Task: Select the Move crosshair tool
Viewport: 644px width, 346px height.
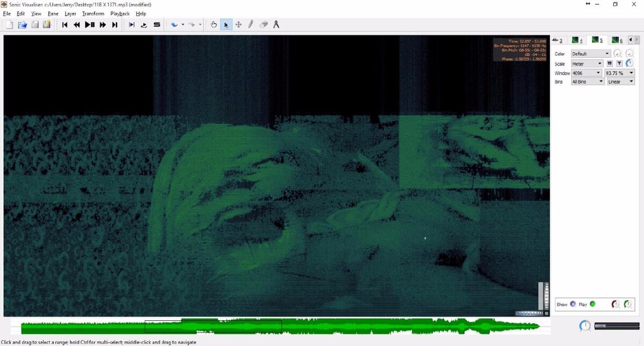Action: coord(238,25)
